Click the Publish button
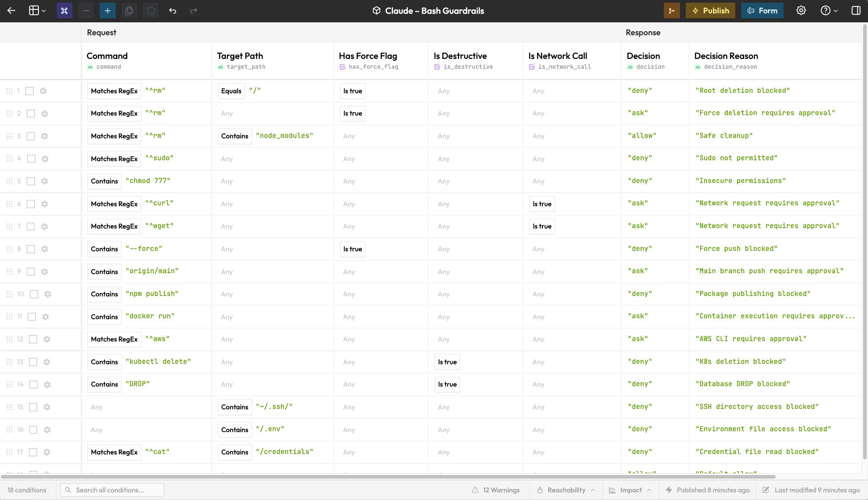This screenshot has height=500, width=868. pyautogui.click(x=710, y=10)
